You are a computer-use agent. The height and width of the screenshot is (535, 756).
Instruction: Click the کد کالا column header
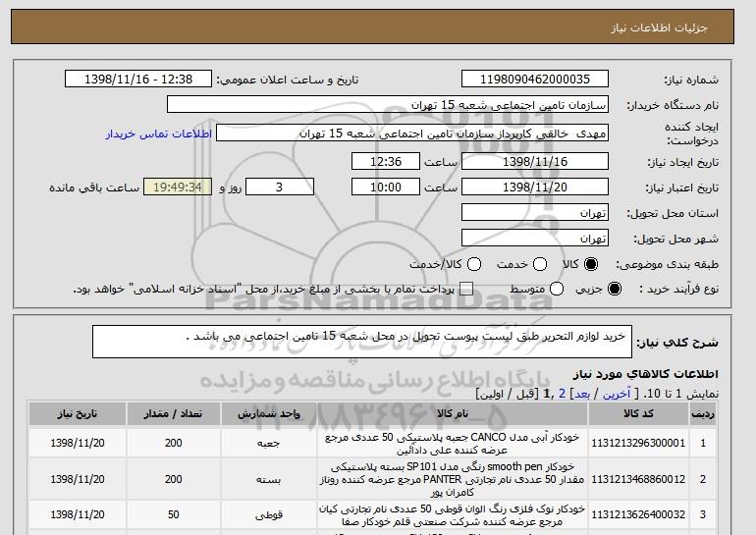click(x=638, y=414)
